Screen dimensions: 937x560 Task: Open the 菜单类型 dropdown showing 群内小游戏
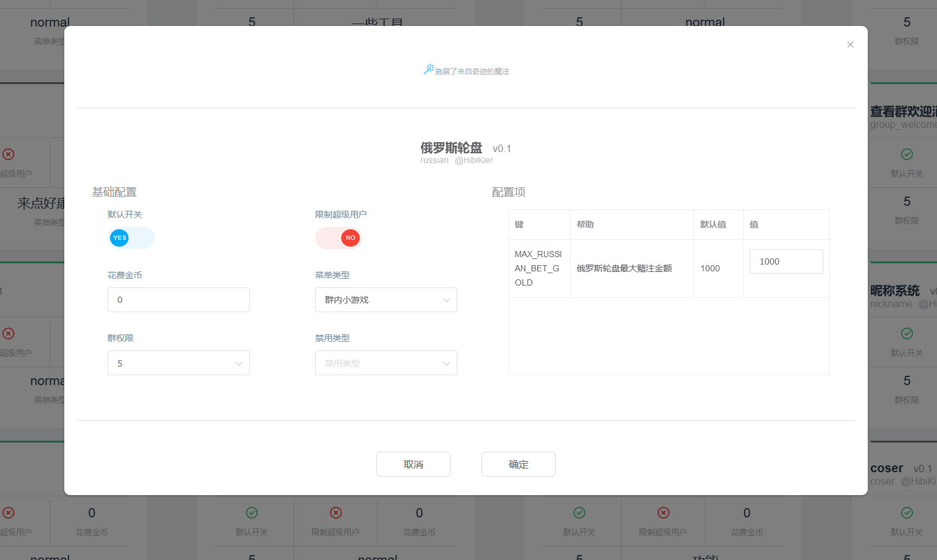pos(386,300)
